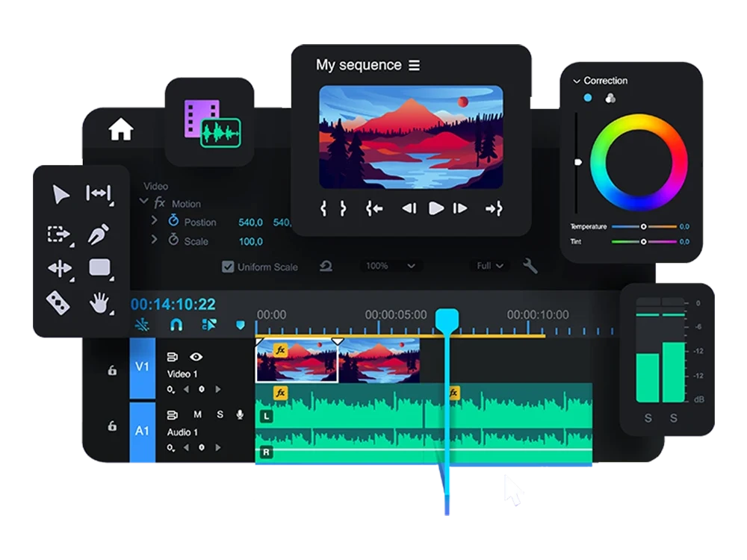The image size is (747, 560).
Task: Toggle the timeline snap magnet icon
Action: 176,325
